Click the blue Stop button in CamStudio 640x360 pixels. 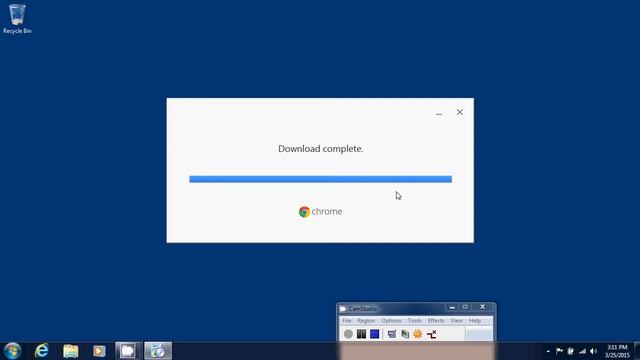pos(374,334)
